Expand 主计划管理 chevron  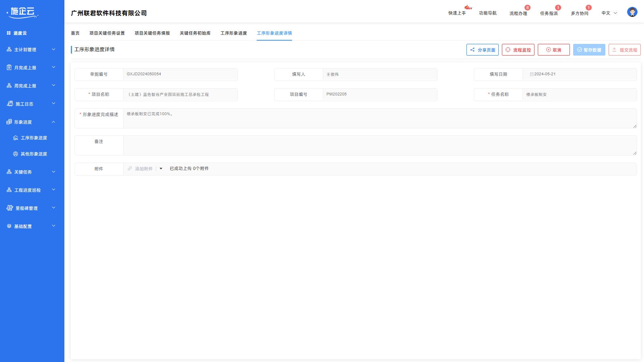(54, 50)
